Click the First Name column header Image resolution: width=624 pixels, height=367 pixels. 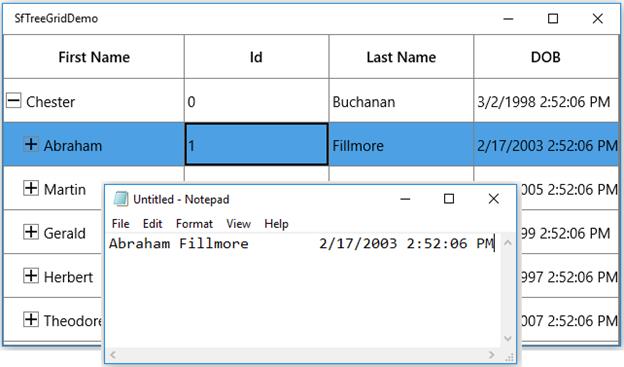click(x=94, y=57)
